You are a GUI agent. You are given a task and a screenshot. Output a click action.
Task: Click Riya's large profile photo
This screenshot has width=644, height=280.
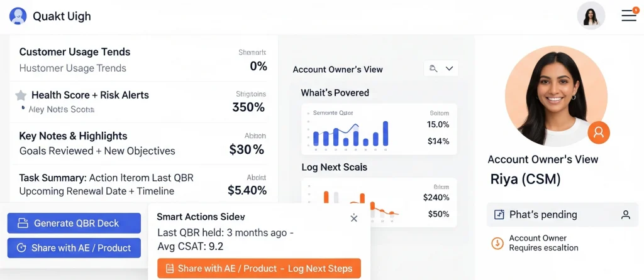coord(555,95)
